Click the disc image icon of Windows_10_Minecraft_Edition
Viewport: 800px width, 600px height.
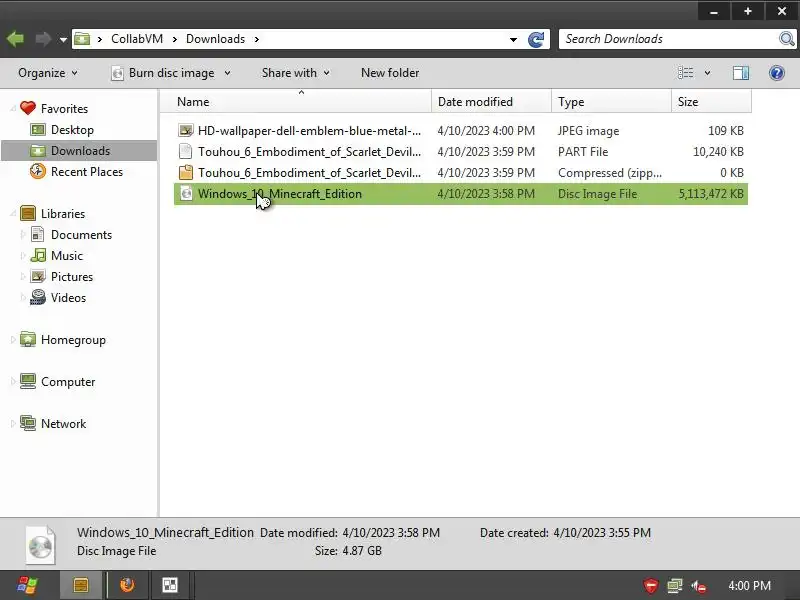pos(186,194)
